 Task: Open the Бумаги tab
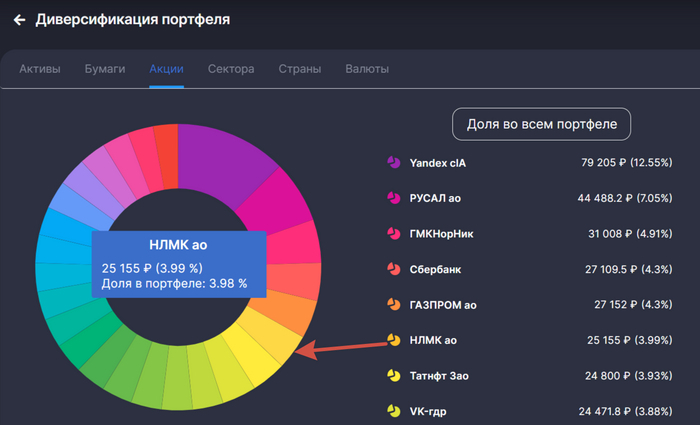(x=105, y=69)
